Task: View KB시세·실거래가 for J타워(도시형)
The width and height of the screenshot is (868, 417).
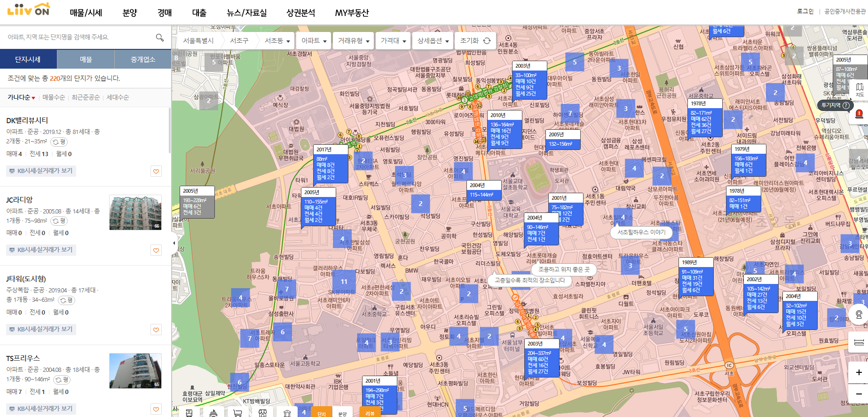Action: pos(41,330)
